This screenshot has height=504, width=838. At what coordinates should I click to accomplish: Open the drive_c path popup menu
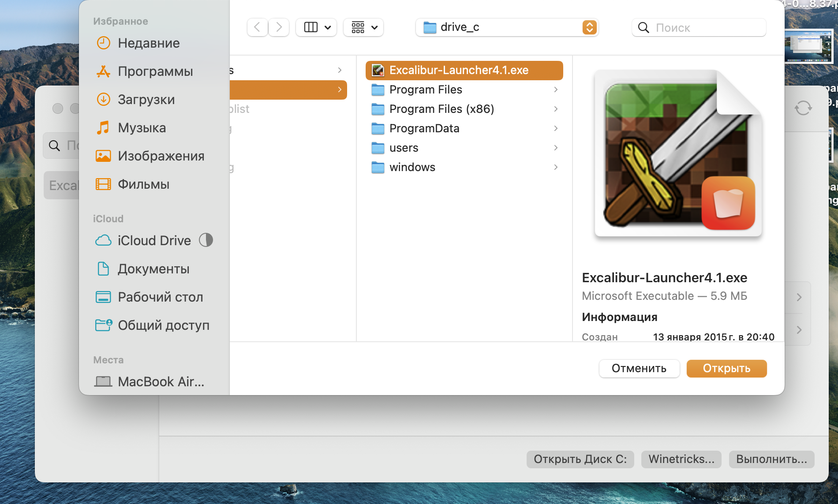507,27
